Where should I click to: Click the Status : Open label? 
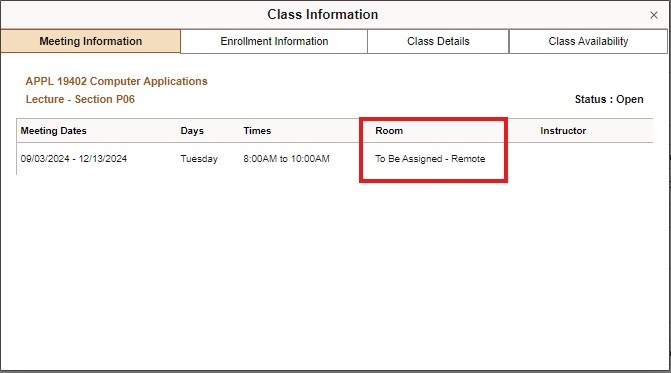[609, 99]
